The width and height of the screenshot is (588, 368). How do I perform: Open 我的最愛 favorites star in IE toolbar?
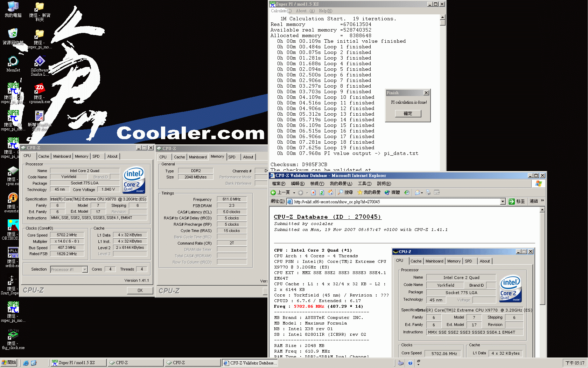pyautogui.click(x=369, y=192)
